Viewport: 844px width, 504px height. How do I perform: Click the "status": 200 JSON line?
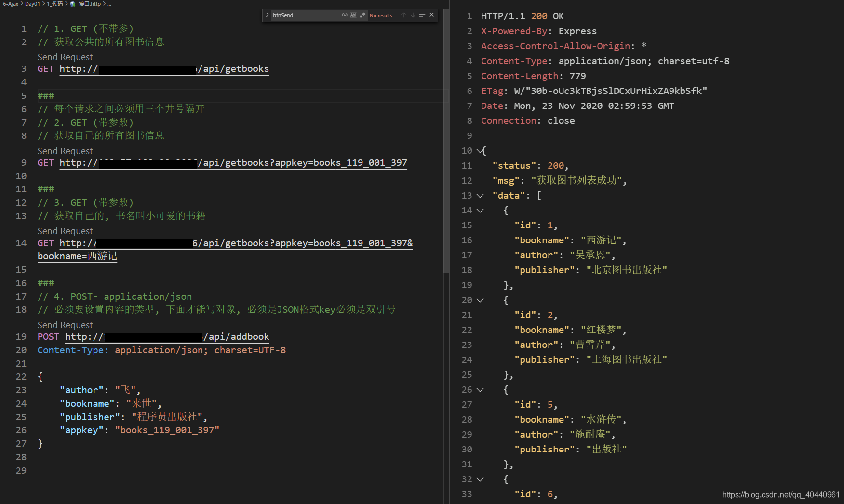(x=530, y=166)
